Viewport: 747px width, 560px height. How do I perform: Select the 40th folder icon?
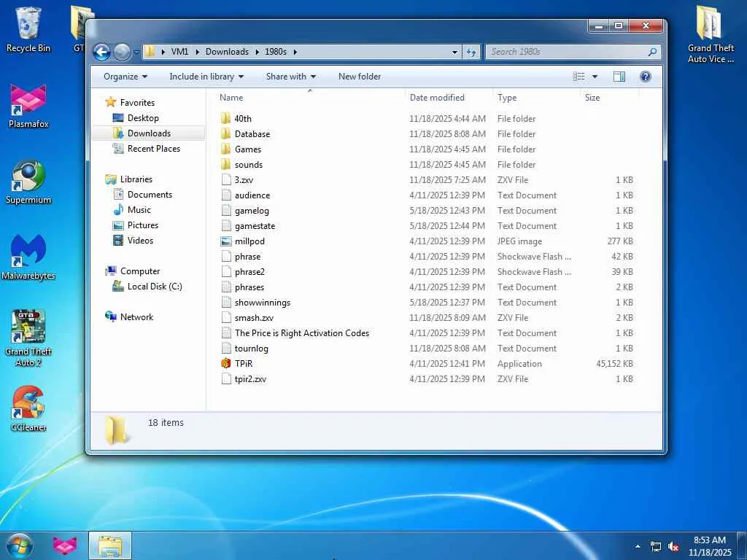click(226, 119)
